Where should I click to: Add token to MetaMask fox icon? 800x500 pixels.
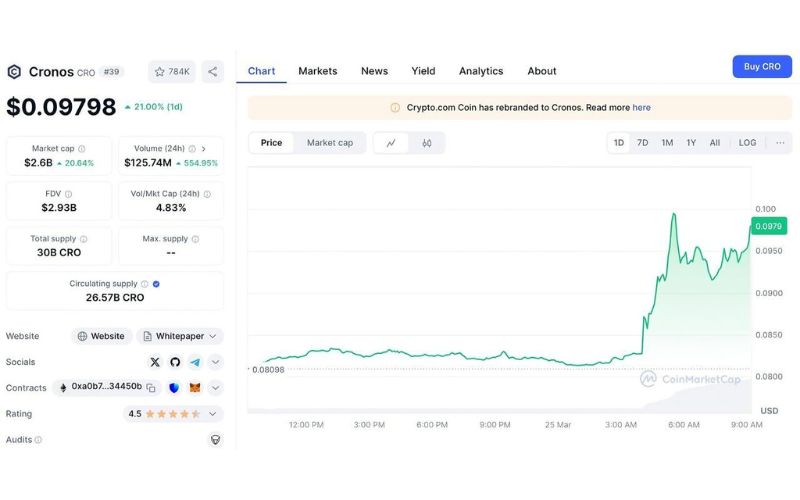click(195, 388)
